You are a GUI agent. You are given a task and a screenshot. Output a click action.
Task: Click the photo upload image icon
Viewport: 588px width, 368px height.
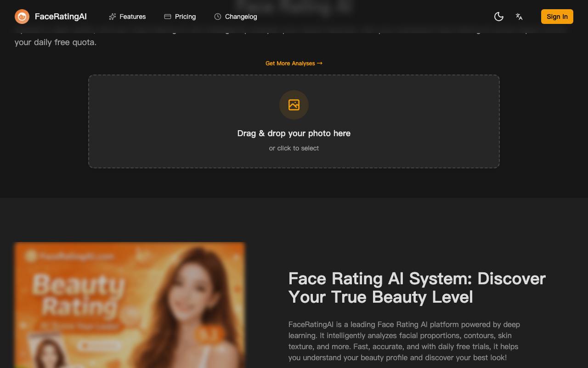click(294, 105)
